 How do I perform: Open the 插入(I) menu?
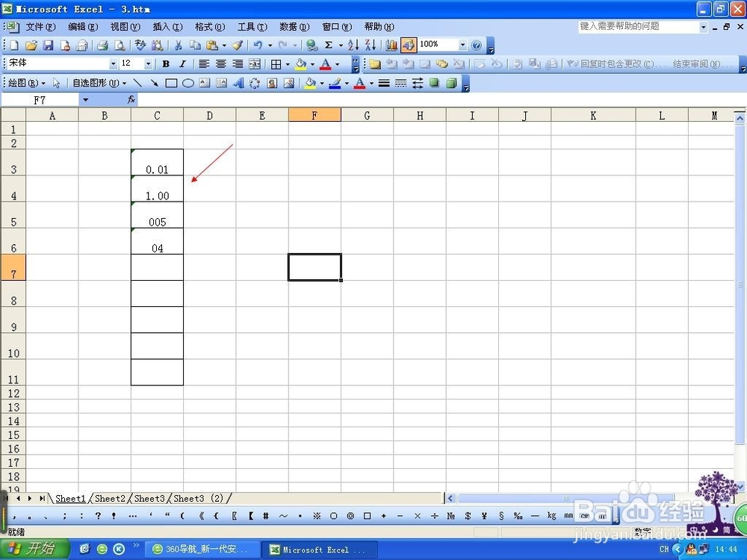(167, 27)
